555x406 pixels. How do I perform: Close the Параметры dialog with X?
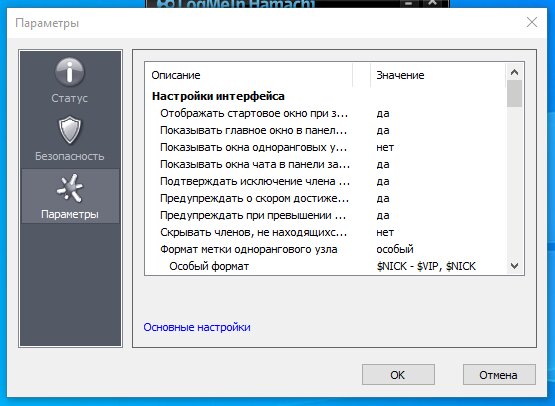532,22
